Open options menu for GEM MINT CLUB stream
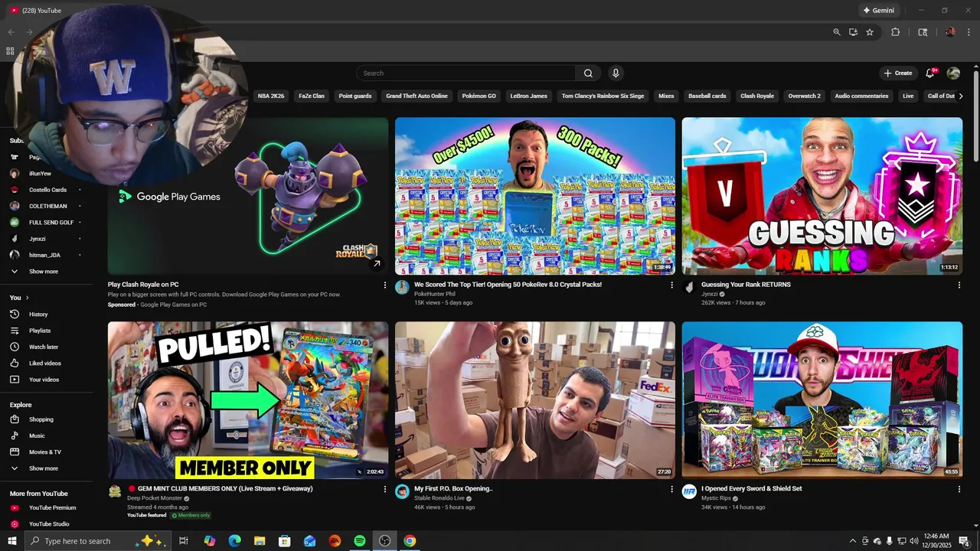Screen dimensions: 980x551 pyautogui.click(x=385, y=489)
